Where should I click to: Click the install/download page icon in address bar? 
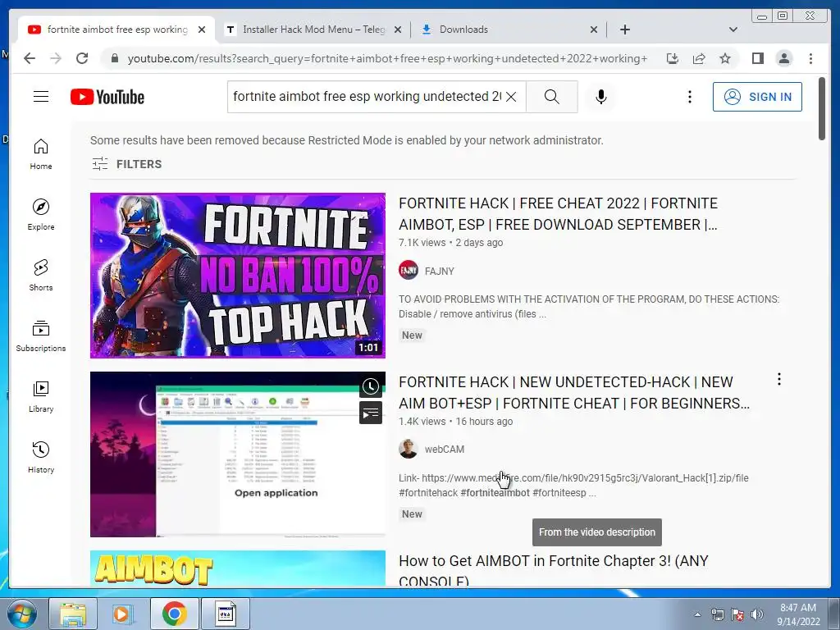pos(673,58)
